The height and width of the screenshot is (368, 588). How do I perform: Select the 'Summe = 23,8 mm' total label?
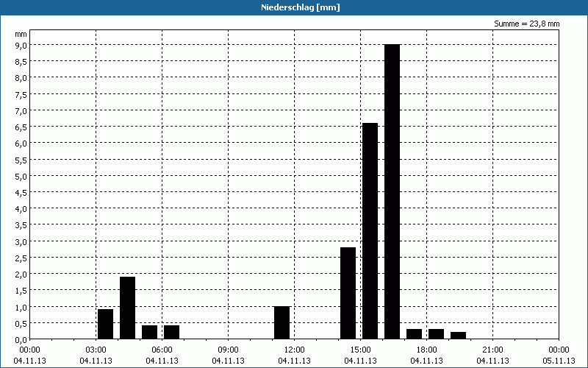pos(526,24)
